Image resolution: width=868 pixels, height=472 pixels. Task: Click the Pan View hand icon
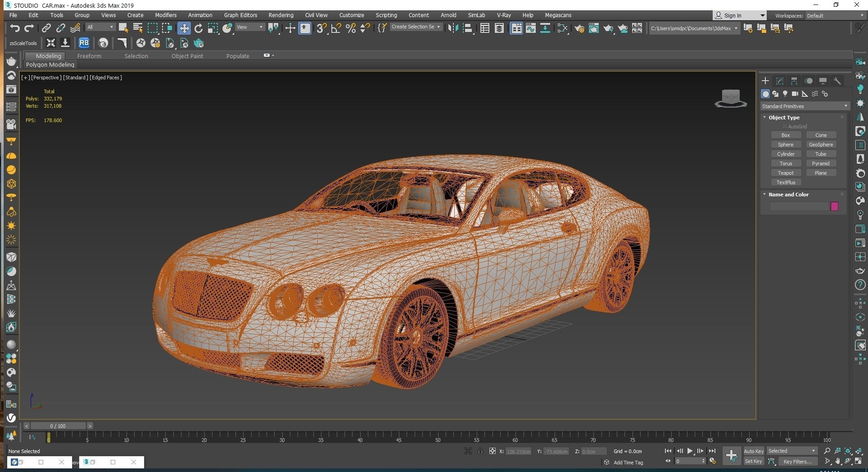[x=838, y=461]
